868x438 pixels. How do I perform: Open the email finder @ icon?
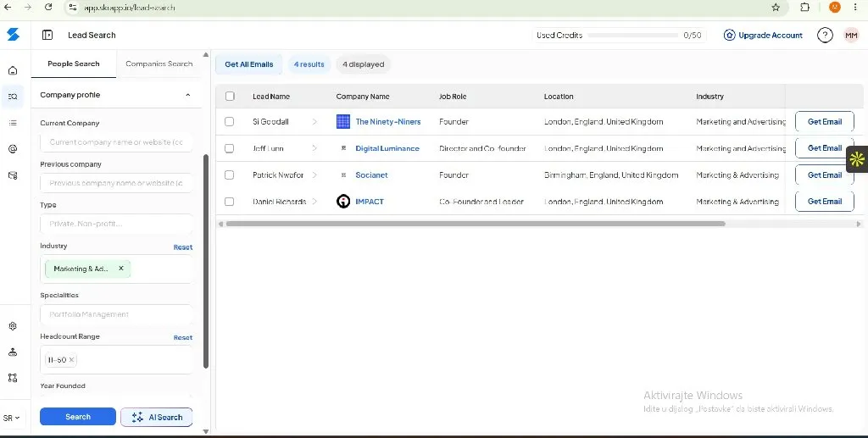13,149
